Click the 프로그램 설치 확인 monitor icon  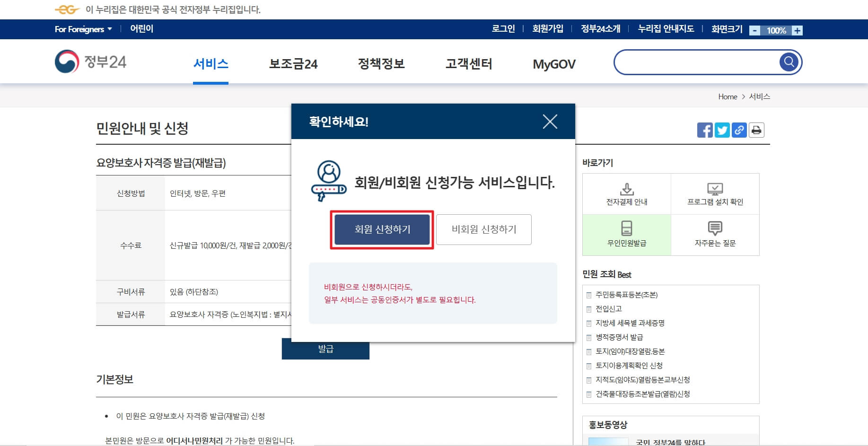click(x=716, y=189)
